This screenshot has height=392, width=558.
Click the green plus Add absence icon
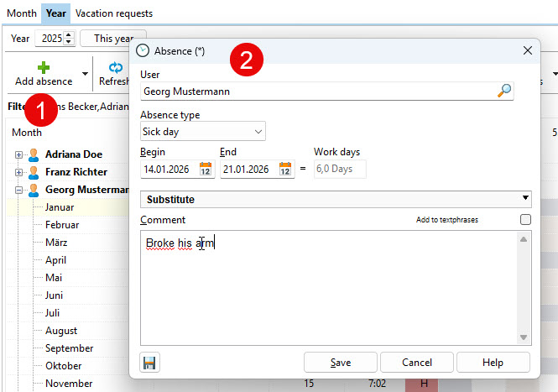click(44, 66)
